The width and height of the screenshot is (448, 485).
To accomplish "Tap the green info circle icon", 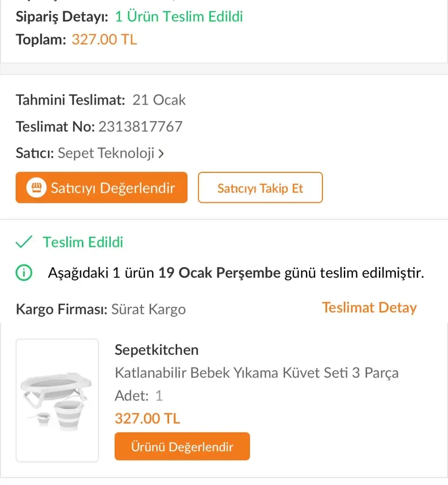I will click(x=24, y=273).
